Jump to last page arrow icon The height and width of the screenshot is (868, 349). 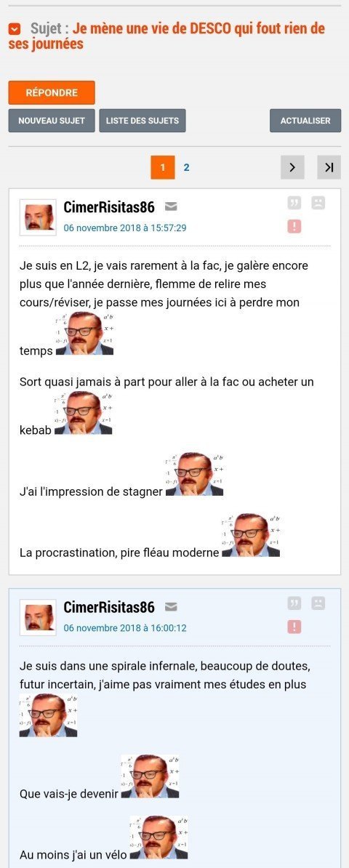point(329,167)
